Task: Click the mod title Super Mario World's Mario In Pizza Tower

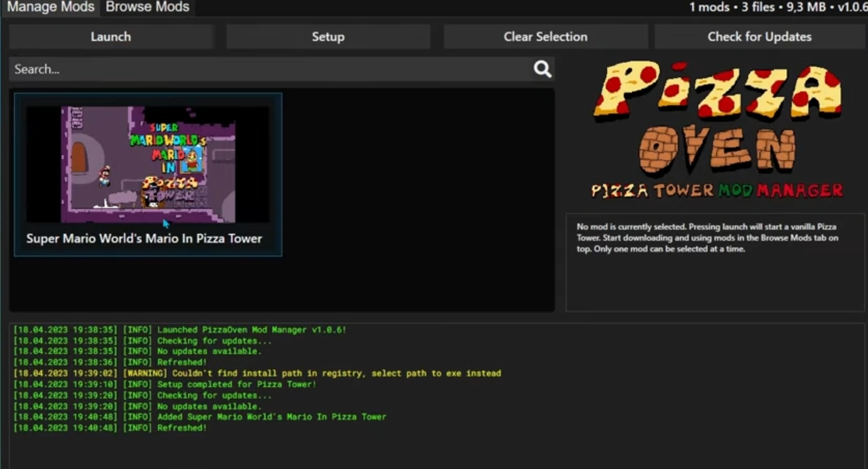Action: pyautogui.click(x=144, y=238)
